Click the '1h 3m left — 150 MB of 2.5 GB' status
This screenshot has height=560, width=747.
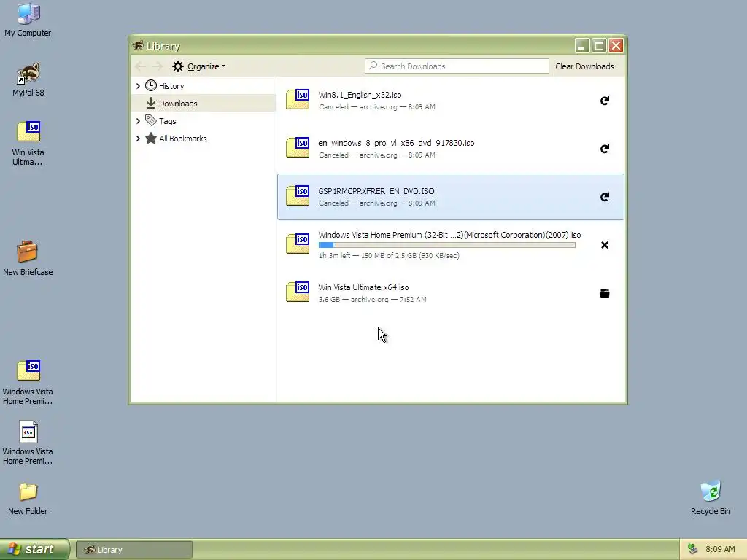389,256
